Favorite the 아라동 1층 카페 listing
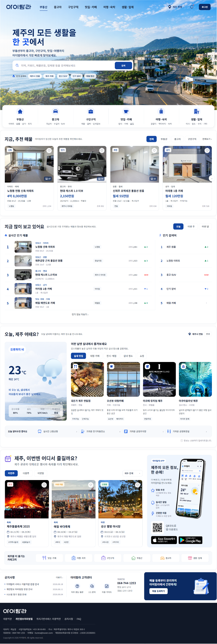217x644 pixels. click(x=207, y=151)
